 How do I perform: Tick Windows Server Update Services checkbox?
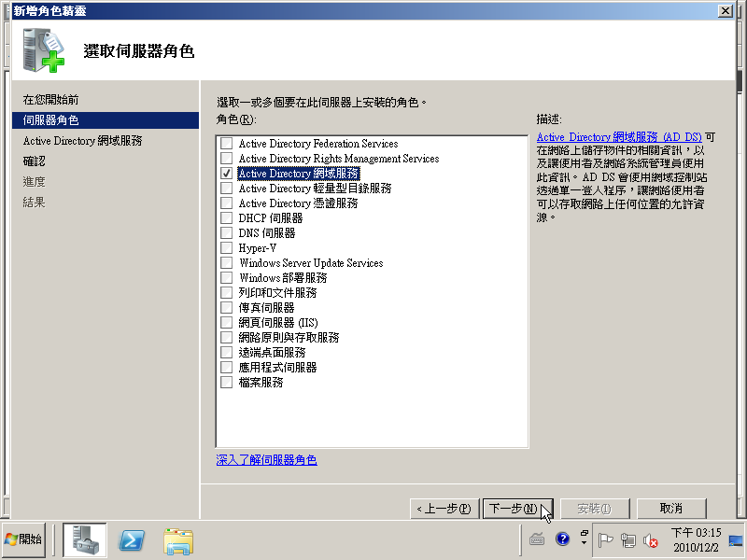click(227, 263)
